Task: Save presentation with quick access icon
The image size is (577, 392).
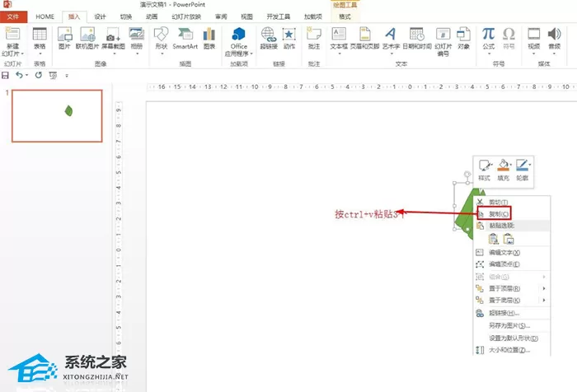Action: [5, 76]
